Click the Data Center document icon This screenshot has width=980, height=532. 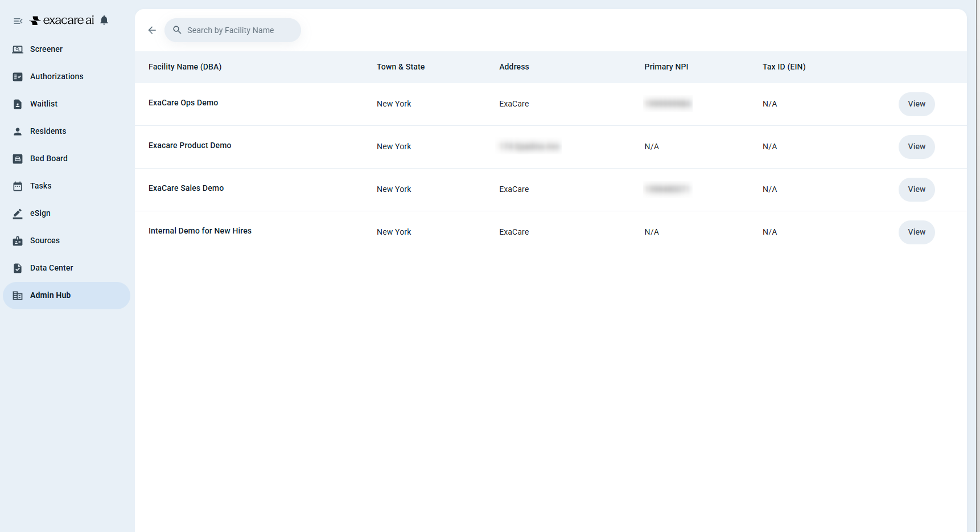click(x=18, y=268)
